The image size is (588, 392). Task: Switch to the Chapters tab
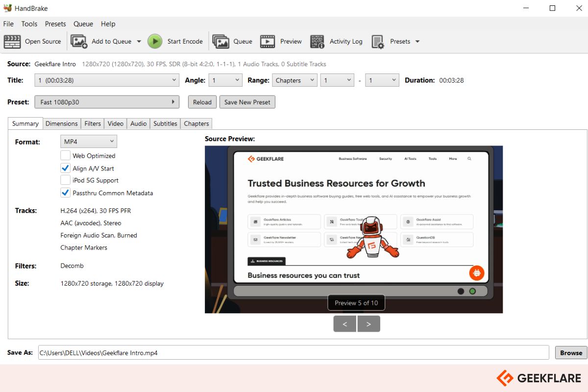click(196, 123)
